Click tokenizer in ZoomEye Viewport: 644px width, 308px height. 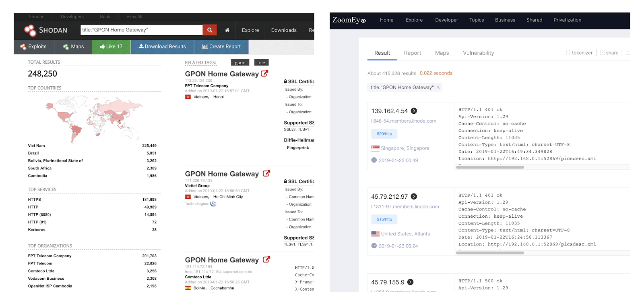click(x=579, y=53)
